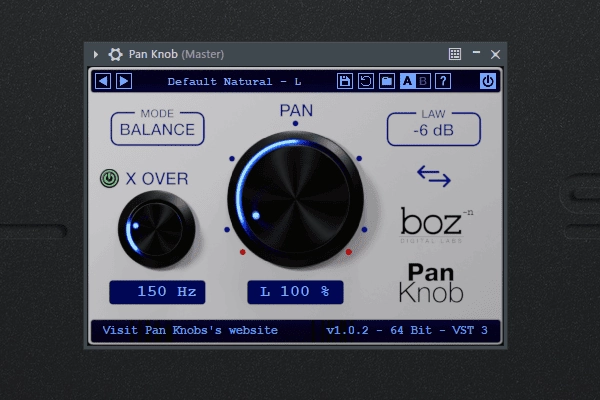Click the undo/revert preset icon
600x400 pixels.
click(x=366, y=81)
